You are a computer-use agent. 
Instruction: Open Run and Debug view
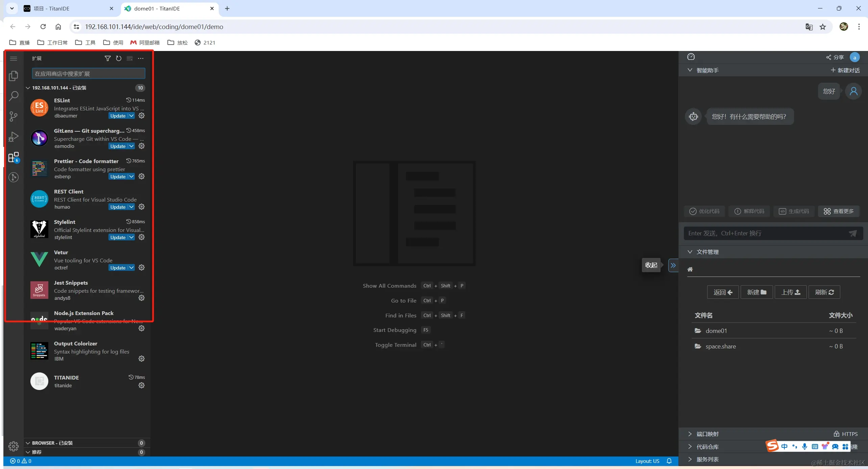pos(14,137)
